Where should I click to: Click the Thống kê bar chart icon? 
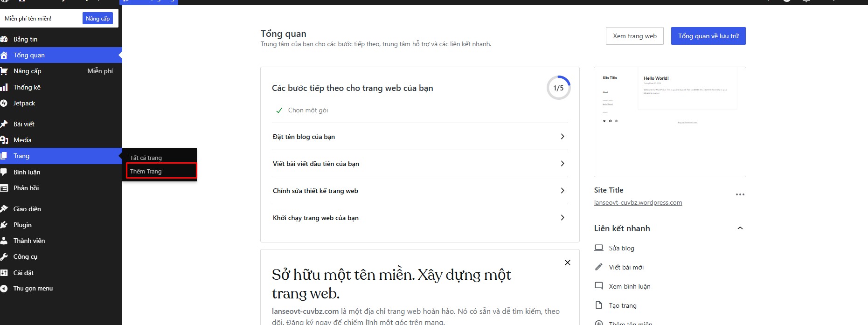click(4, 87)
